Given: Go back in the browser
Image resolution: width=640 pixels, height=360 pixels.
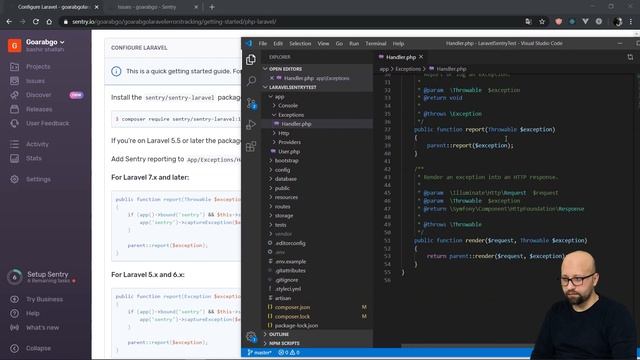Looking at the screenshot, I should point(9,22).
